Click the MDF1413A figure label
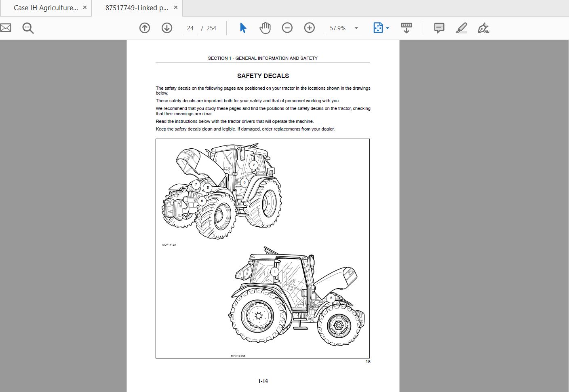 coord(238,356)
